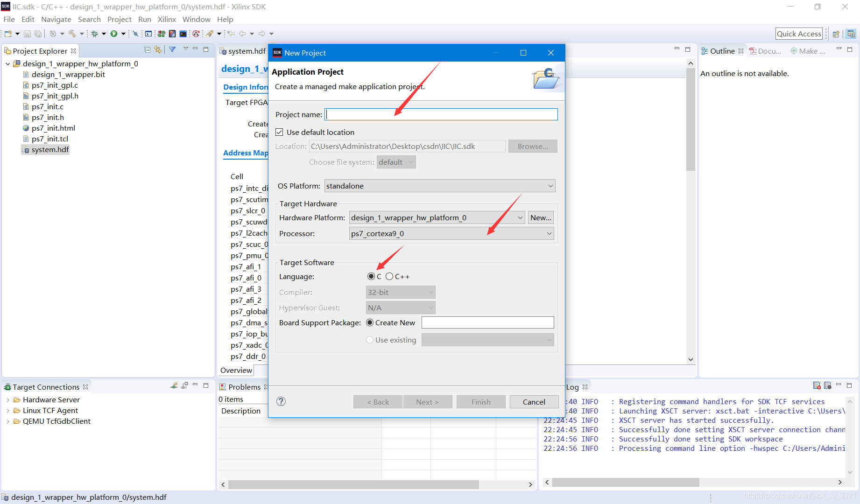The height and width of the screenshot is (504, 860).
Task: Switch to the Make Target tab
Action: coord(808,51)
